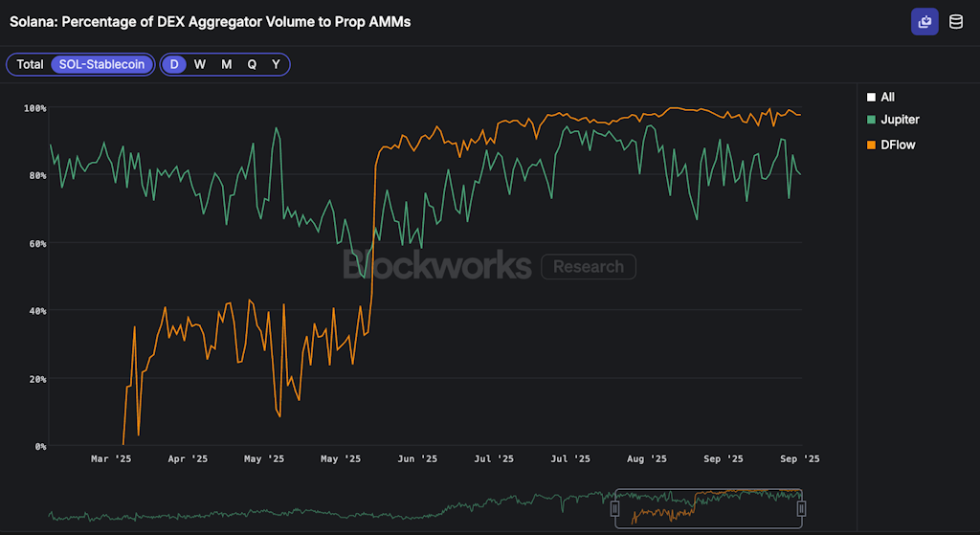980x535 pixels.
Task: Switch to yearly (Y) interval
Action: [x=276, y=64]
